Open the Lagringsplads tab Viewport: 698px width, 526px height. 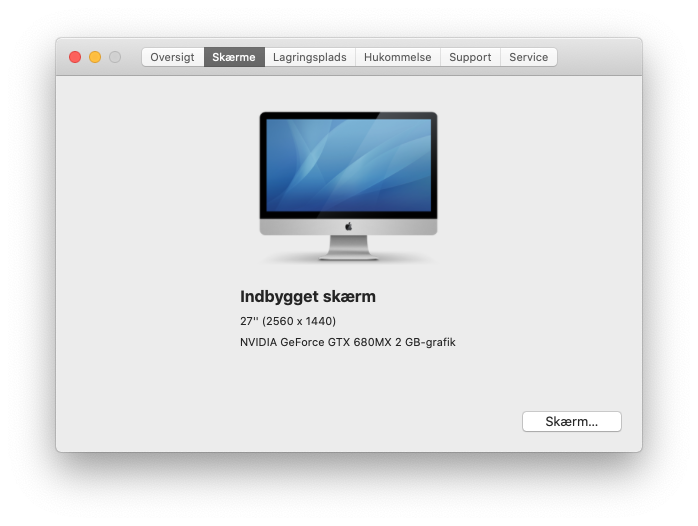click(310, 57)
